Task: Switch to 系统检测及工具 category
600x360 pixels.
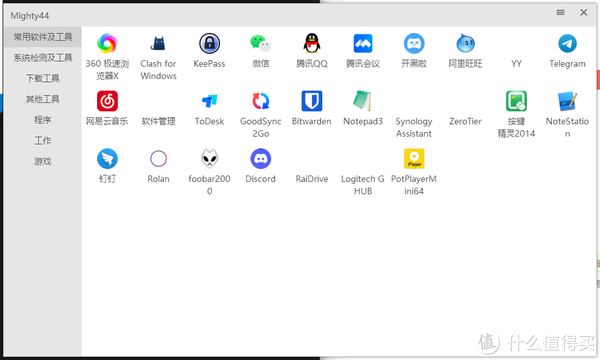Action: [x=43, y=58]
